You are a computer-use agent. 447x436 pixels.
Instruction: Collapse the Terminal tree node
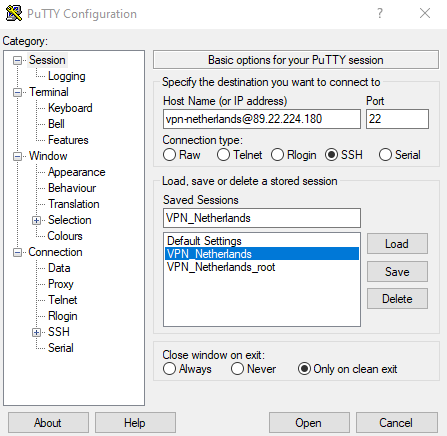point(17,92)
